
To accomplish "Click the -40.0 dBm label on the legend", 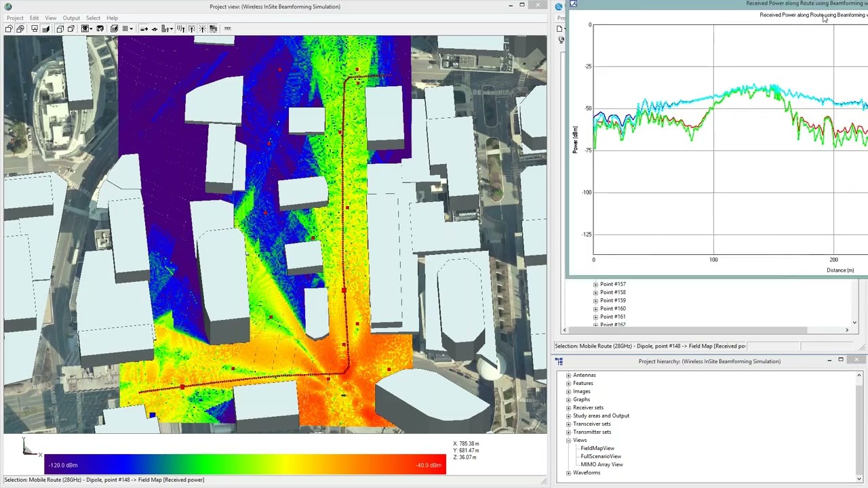I will (429, 466).
